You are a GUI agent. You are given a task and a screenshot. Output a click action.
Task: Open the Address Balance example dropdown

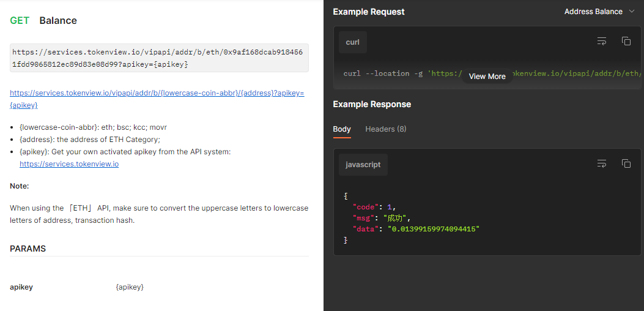(599, 12)
